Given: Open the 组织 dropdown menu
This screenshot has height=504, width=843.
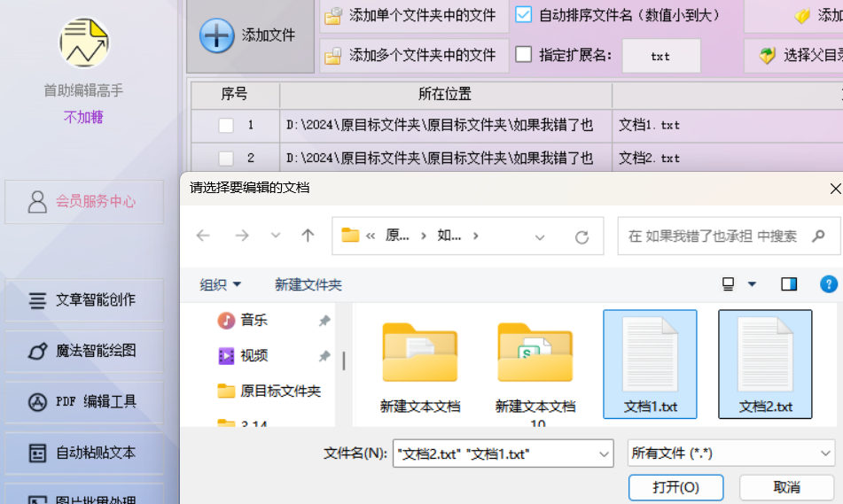Looking at the screenshot, I should (221, 285).
